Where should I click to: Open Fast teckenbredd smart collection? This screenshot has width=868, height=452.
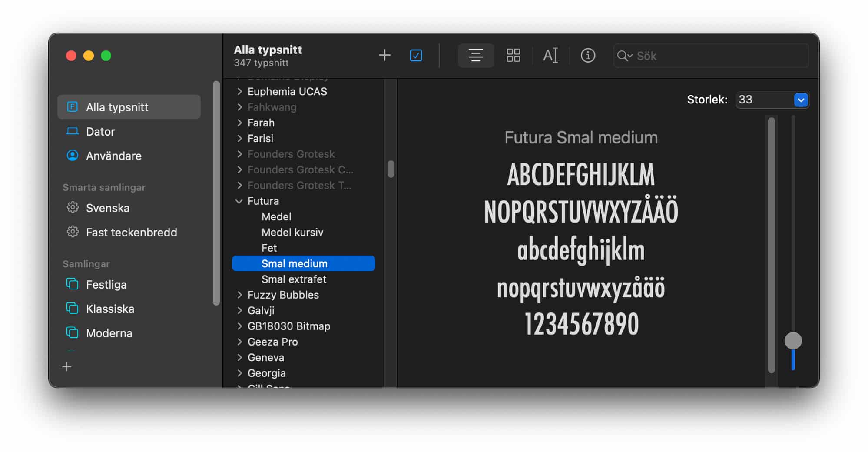pos(129,232)
